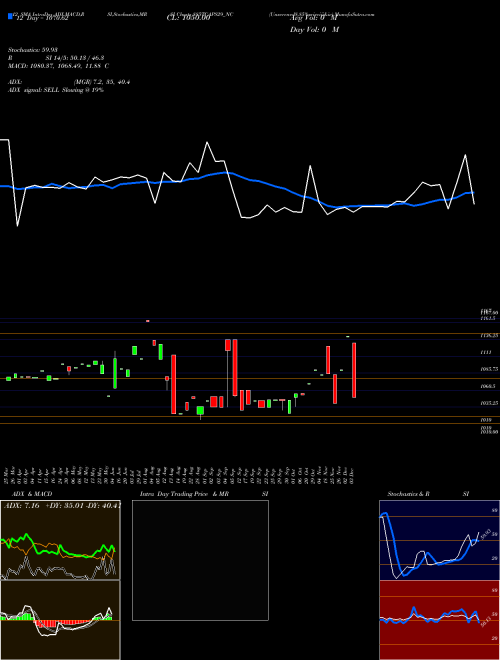
Task: Click the Intra Day Trading Price title
Action: (x=204, y=494)
